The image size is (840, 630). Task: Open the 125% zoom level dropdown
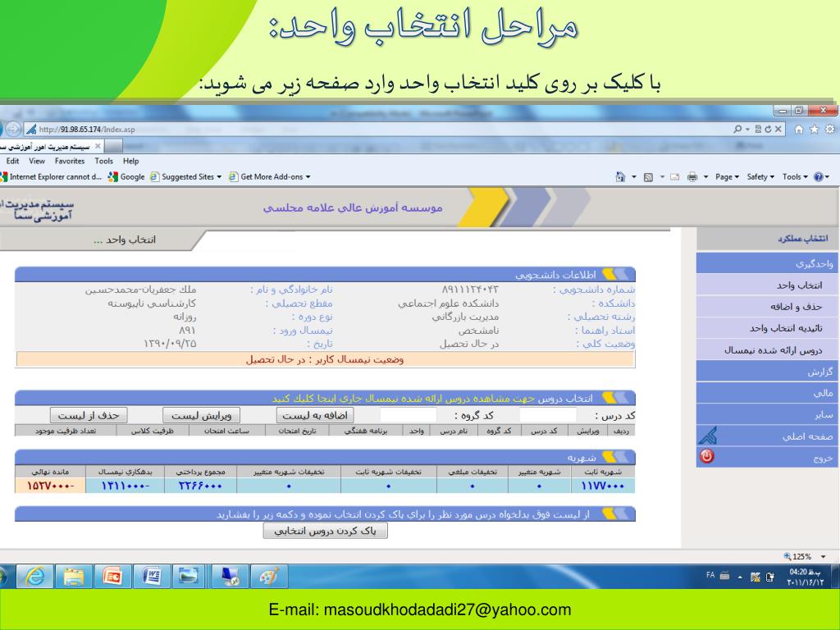coord(824,557)
